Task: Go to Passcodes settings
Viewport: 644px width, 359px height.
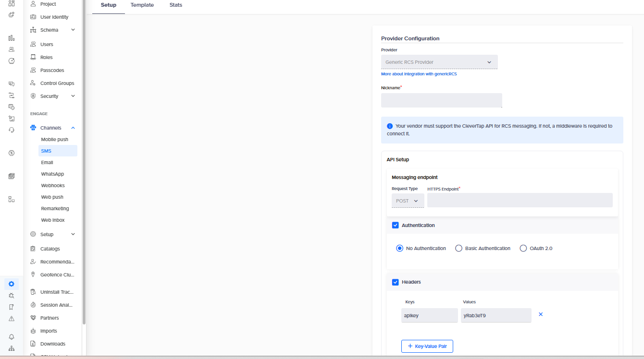Action: [x=52, y=70]
